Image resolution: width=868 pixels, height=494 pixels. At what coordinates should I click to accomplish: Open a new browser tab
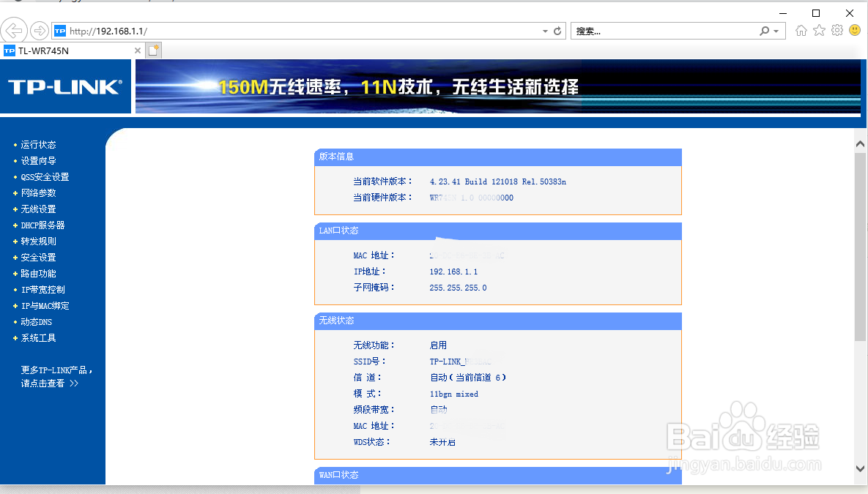154,50
